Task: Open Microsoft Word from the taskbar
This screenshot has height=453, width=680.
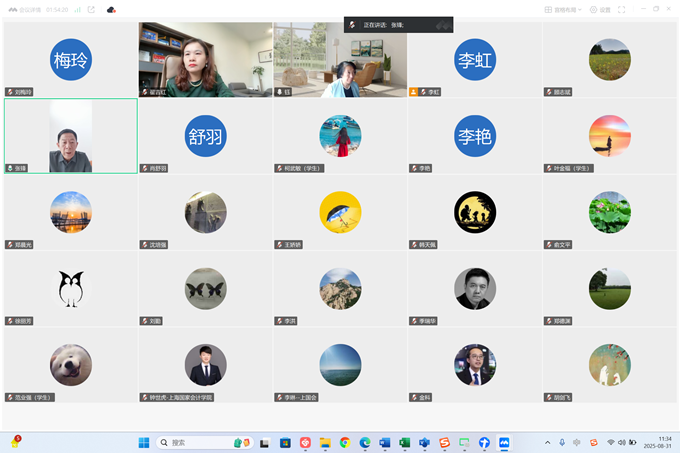Action: pyautogui.click(x=385, y=442)
